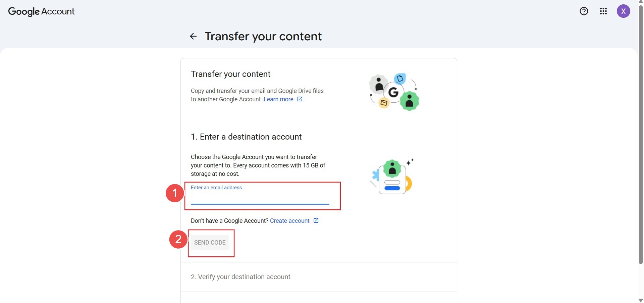Click the scrollbar up arrow
The image size is (644, 303).
tap(641, 2)
